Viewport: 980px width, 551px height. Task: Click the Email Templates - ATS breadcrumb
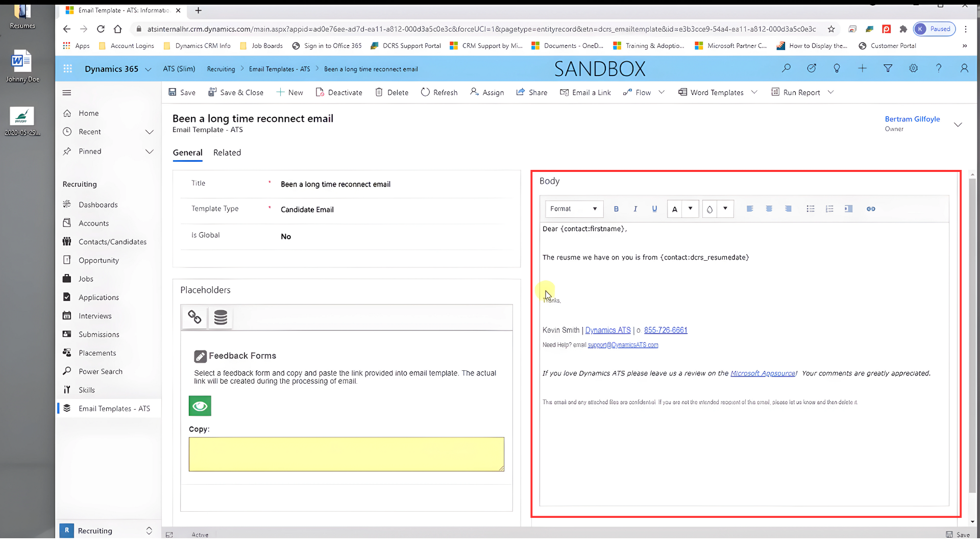(x=279, y=69)
